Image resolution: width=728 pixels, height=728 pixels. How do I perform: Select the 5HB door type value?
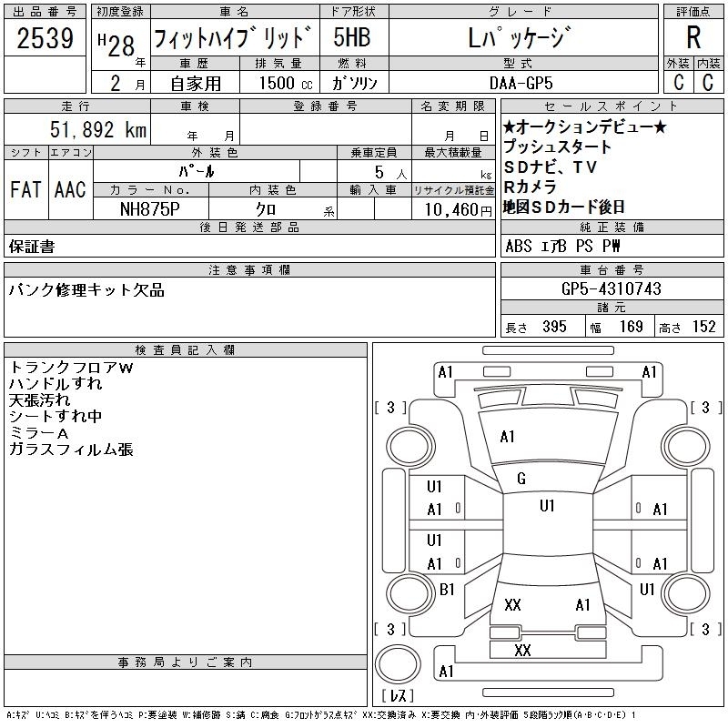pos(352,37)
